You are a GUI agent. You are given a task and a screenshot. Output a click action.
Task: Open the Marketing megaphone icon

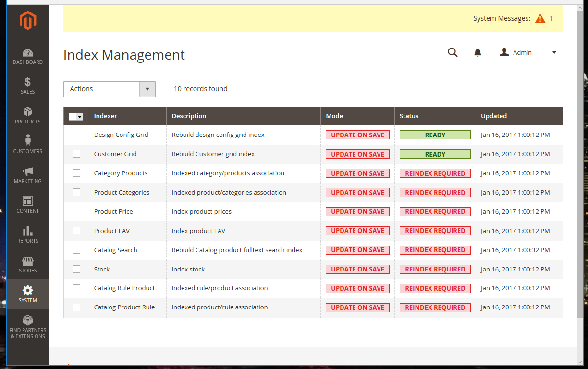pyautogui.click(x=28, y=172)
